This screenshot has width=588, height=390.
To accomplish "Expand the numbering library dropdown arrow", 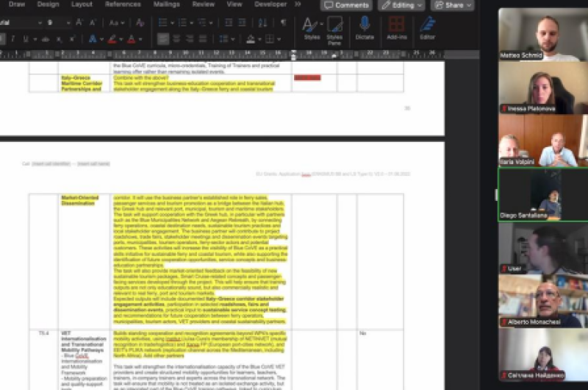I will coord(192,23).
